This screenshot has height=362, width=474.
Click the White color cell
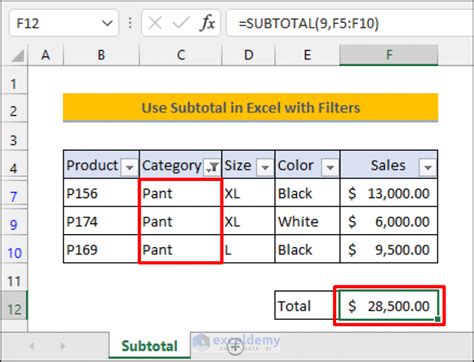307,221
